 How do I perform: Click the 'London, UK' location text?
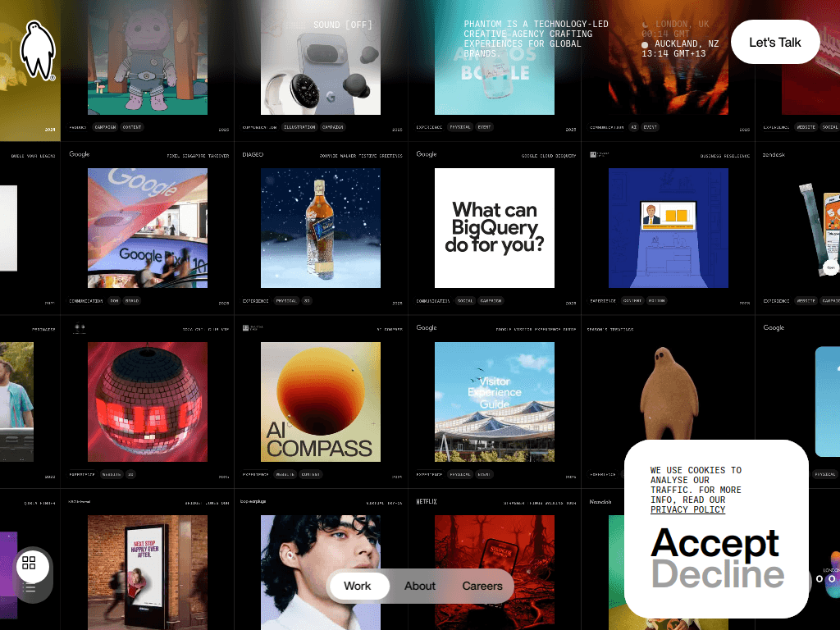682,24
